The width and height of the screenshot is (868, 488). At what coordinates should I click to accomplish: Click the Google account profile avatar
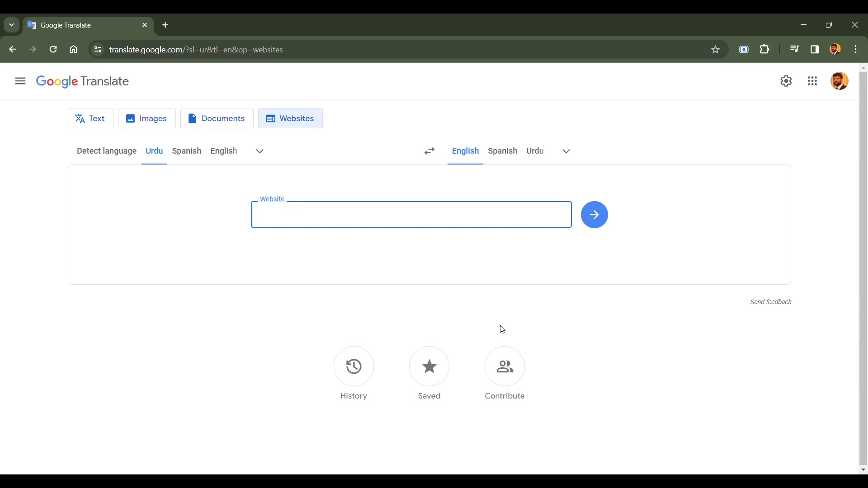click(x=839, y=81)
